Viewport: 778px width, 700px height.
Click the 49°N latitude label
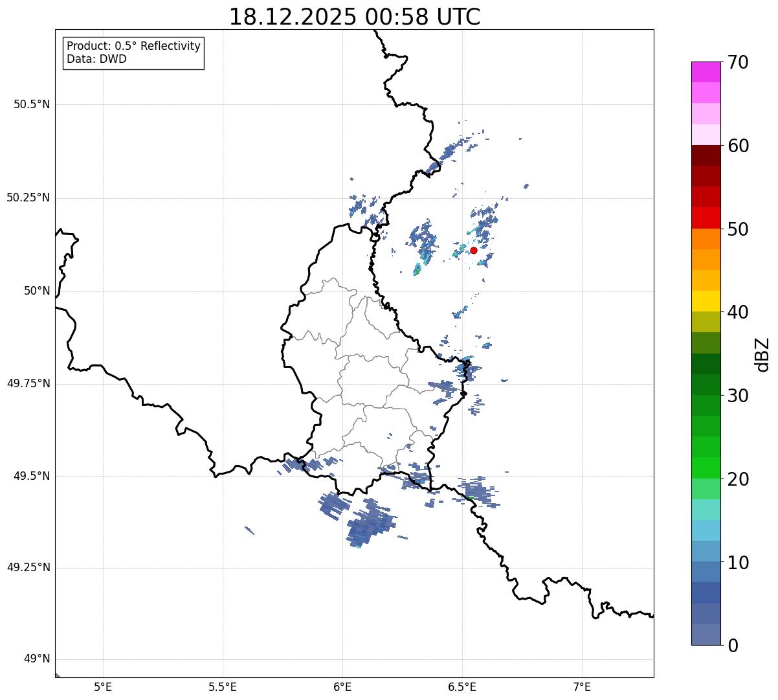tap(37, 659)
